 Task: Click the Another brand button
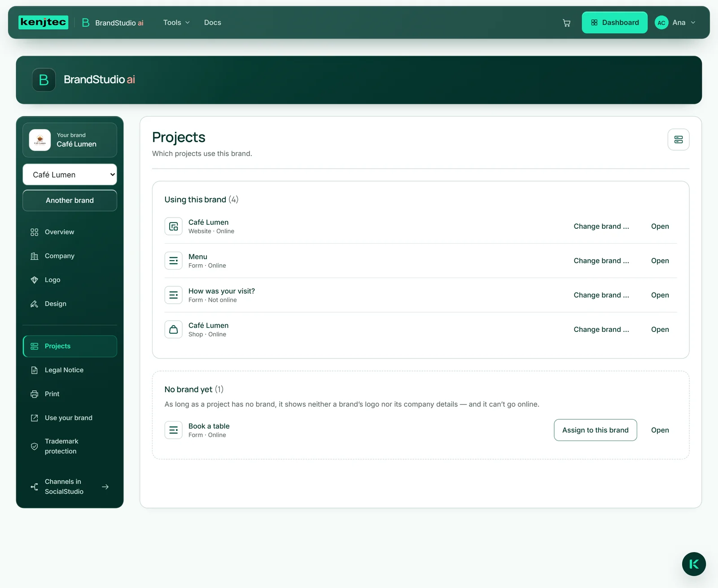click(x=70, y=200)
